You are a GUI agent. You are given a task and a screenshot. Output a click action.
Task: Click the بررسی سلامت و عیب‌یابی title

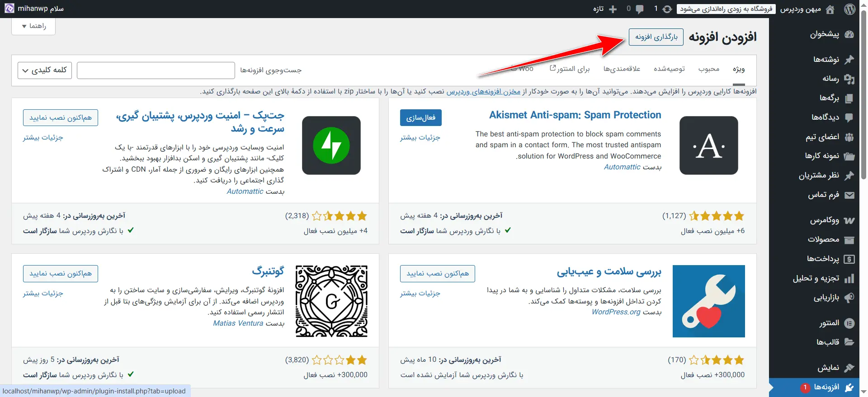[x=609, y=271]
